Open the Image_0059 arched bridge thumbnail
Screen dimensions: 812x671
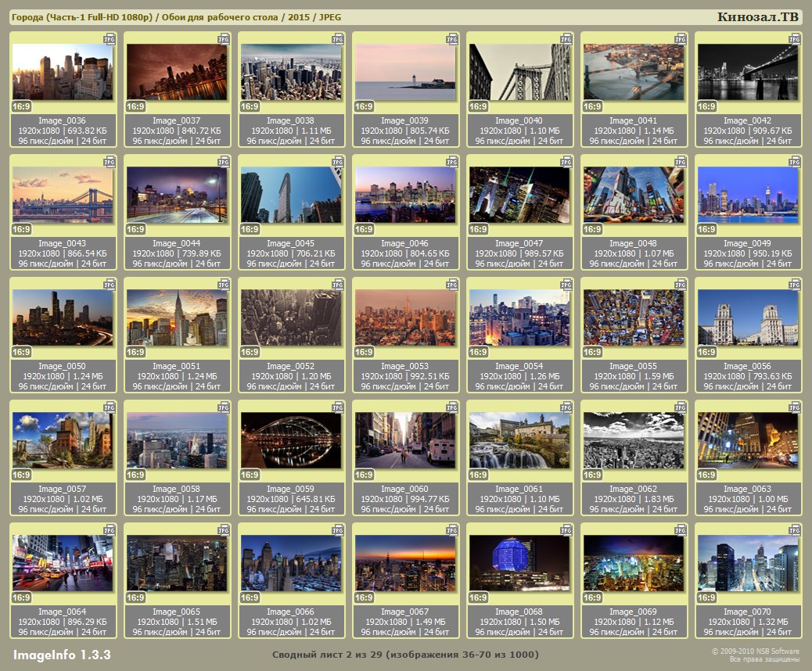click(x=291, y=440)
